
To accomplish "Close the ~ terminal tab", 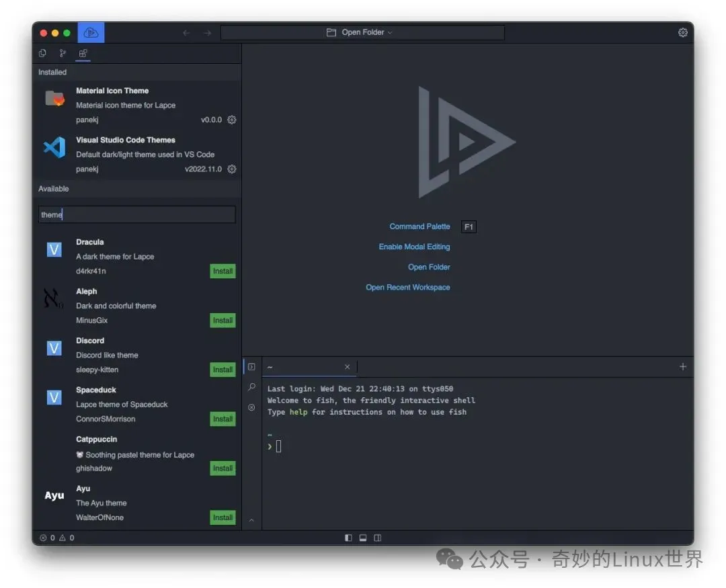I will coord(347,367).
